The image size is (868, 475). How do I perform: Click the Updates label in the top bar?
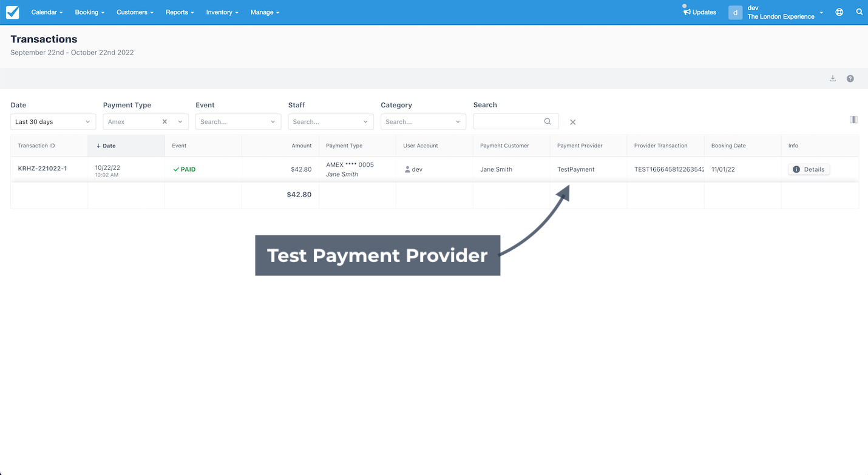704,12
